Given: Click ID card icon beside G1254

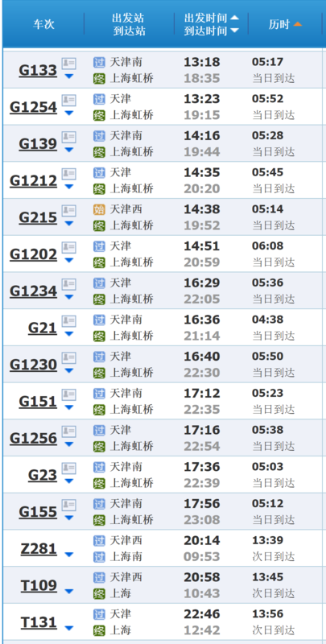Looking at the screenshot, I should click(69, 100).
